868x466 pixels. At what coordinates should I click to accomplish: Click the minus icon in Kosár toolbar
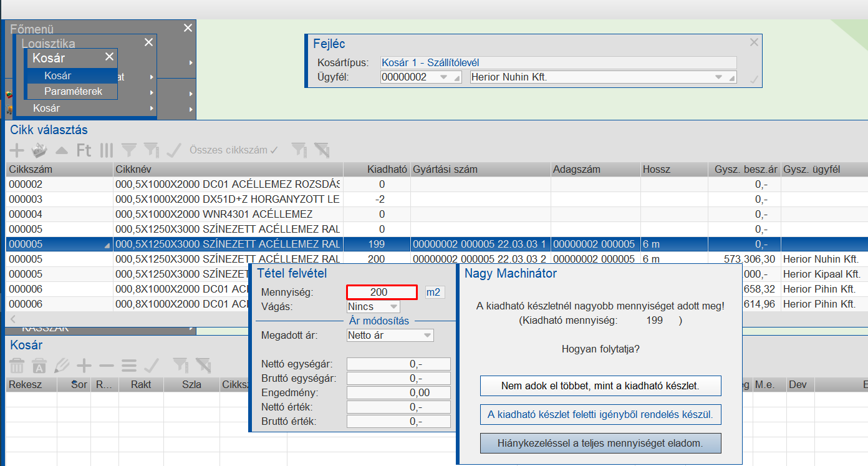(107, 366)
